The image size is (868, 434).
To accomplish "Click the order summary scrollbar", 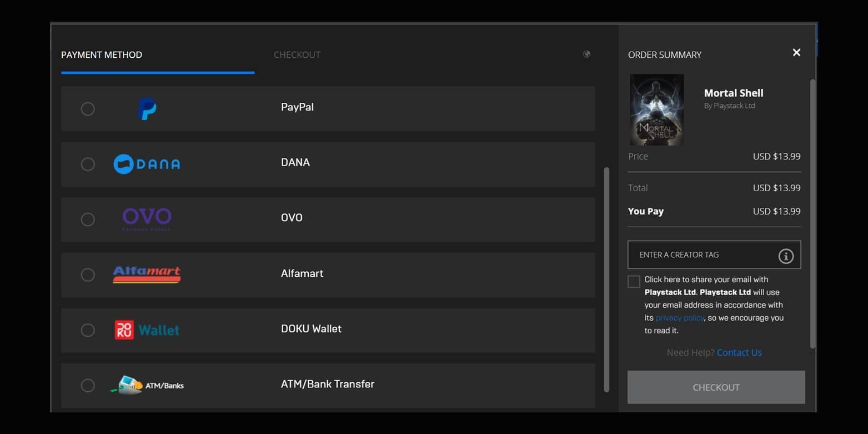I will [x=812, y=214].
